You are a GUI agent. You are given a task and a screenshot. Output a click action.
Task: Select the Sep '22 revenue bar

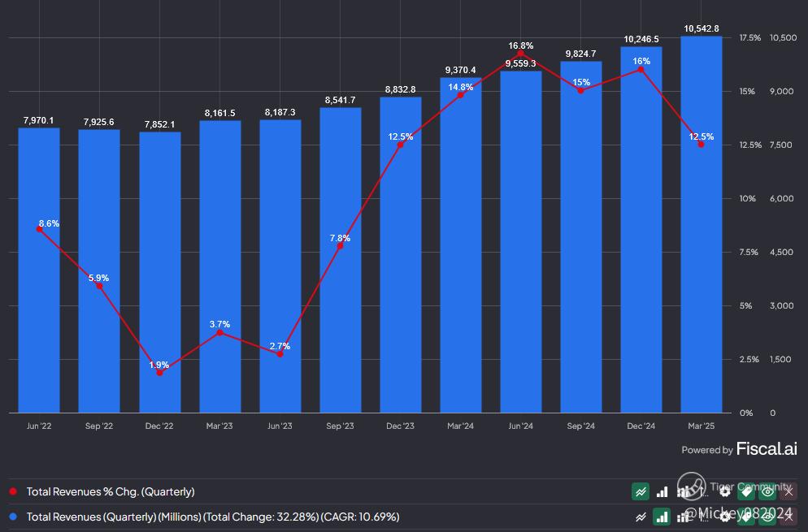[99, 271]
